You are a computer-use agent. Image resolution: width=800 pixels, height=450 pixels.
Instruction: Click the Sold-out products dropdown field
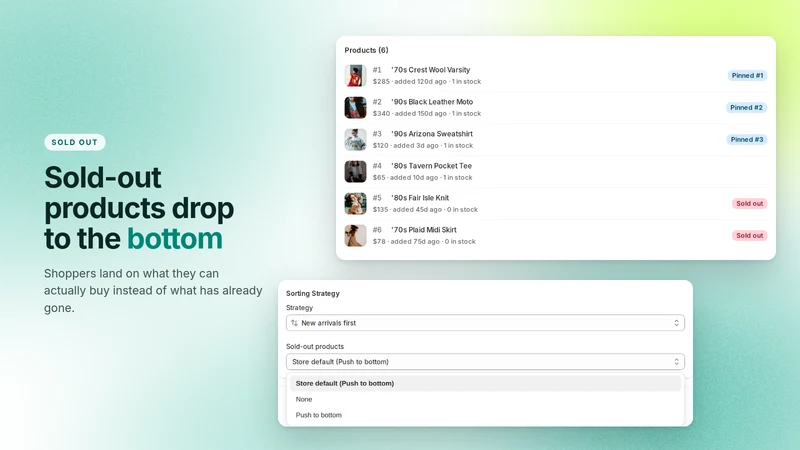coord(485,362)
